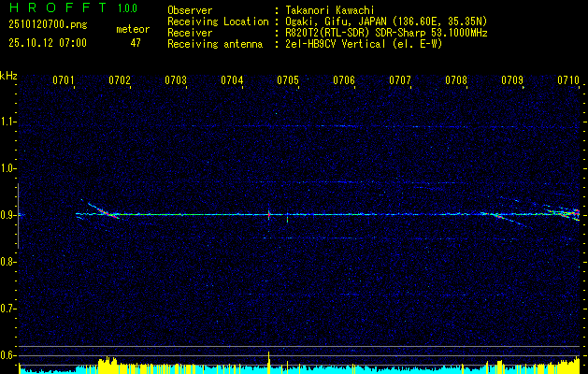Image resolution: width=588 pixels, height=374 pixels.
Task: Click the 0.7 kHz axis label
Action: click(x=7, y=309)
